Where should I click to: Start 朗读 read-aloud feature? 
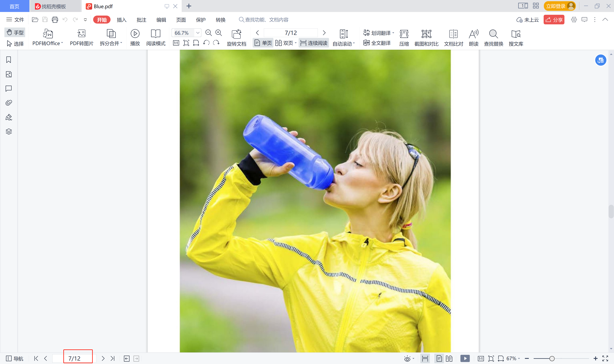[x=473, y=37]
